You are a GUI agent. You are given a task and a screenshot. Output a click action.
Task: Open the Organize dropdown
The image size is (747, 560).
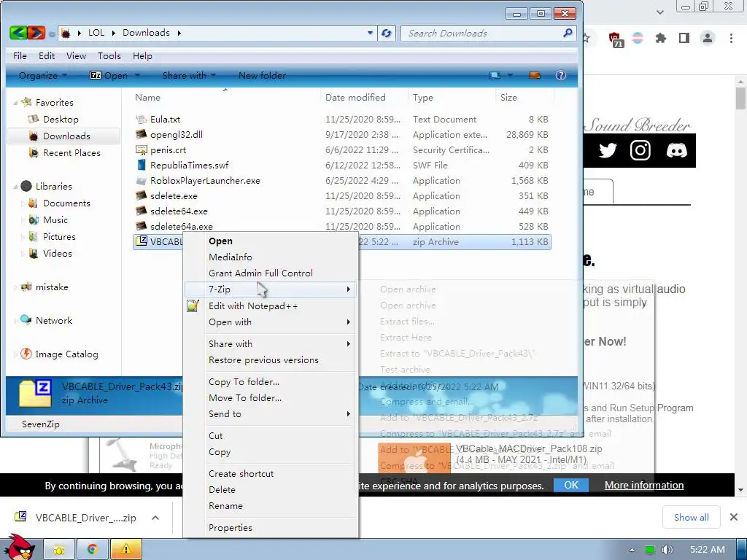tap(42, 75)
